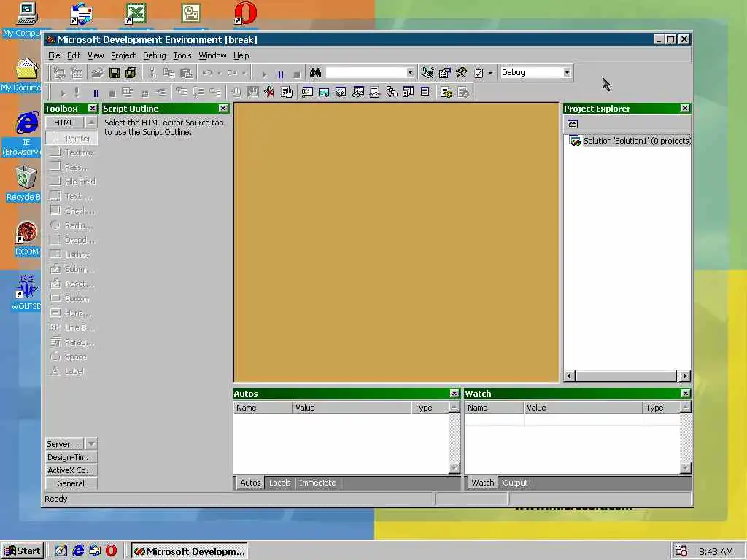The height and width of the screenshot is (560, 747).
Task: Click the Project Explorer panel toolbar icon
Action: tap(573, 124)
